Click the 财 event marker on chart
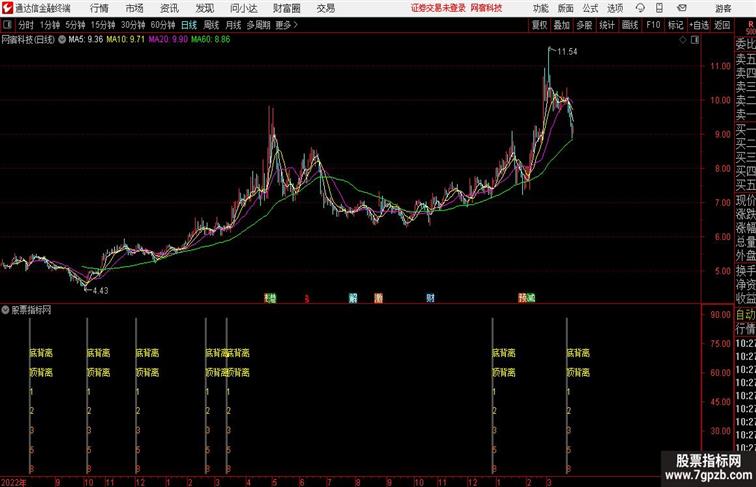This screenshot has height=487, width=756. coord(430,298)
